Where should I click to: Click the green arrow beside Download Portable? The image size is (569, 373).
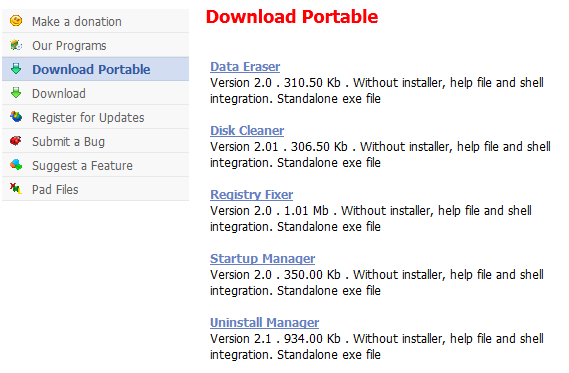[16, 69]
